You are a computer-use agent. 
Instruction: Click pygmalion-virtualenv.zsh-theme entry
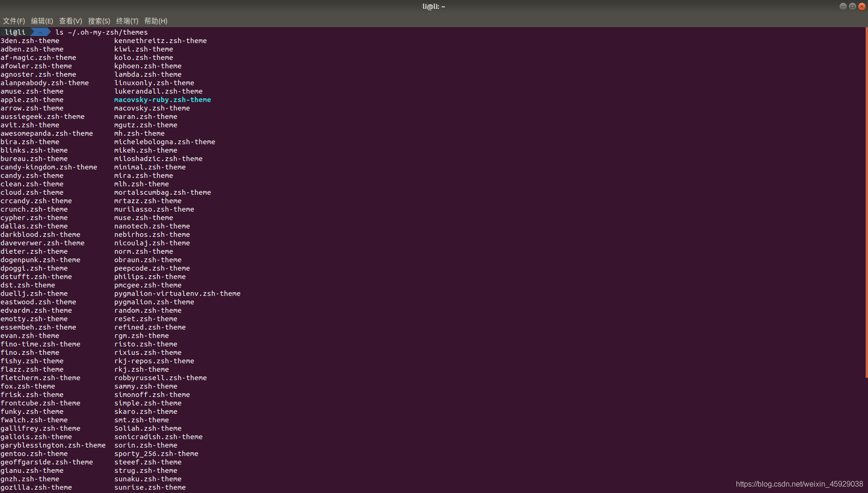[x=178, y=294]
